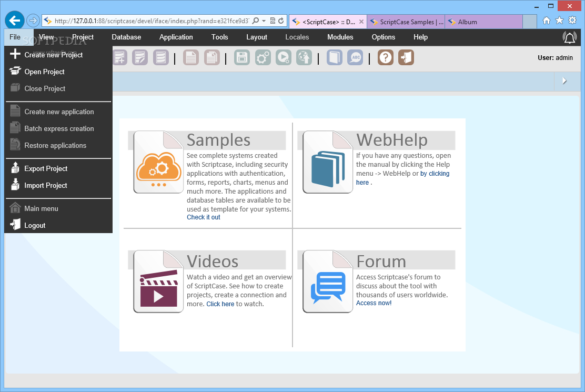Follow the Access now! forum link
The image size is (585, 392).
point(374,303)
